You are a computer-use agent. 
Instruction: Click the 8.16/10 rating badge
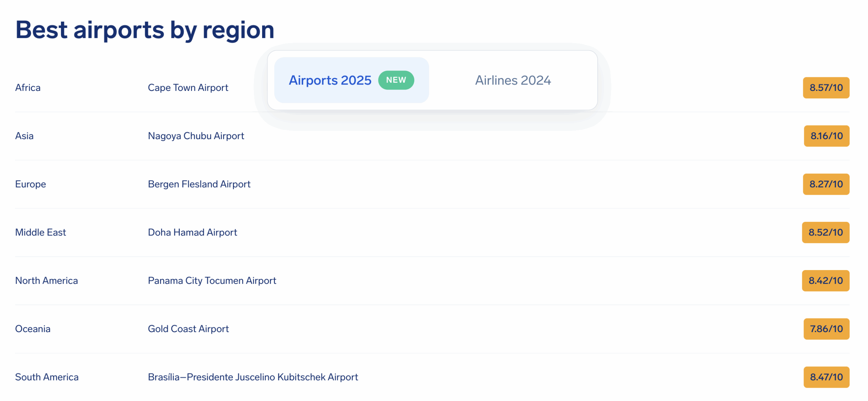coord(826,136)
